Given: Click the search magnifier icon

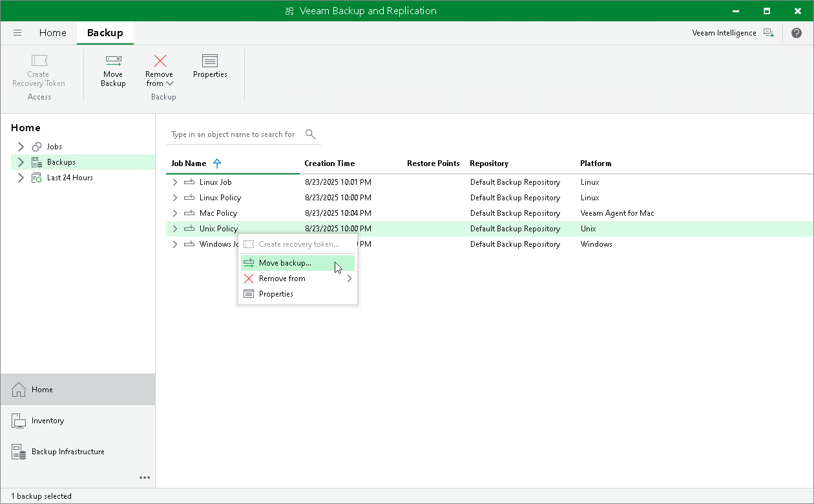Looking at the screenshot, I should (x=311, y=134).
